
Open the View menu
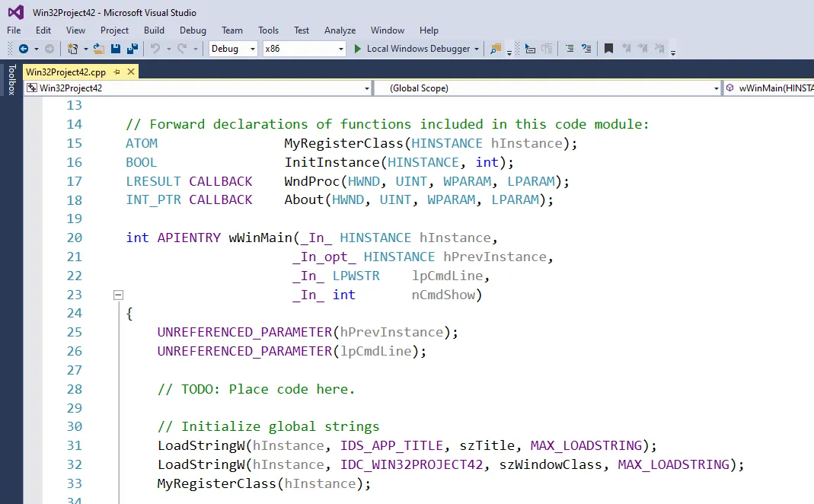pyautogui.click(x=75, y=30)
